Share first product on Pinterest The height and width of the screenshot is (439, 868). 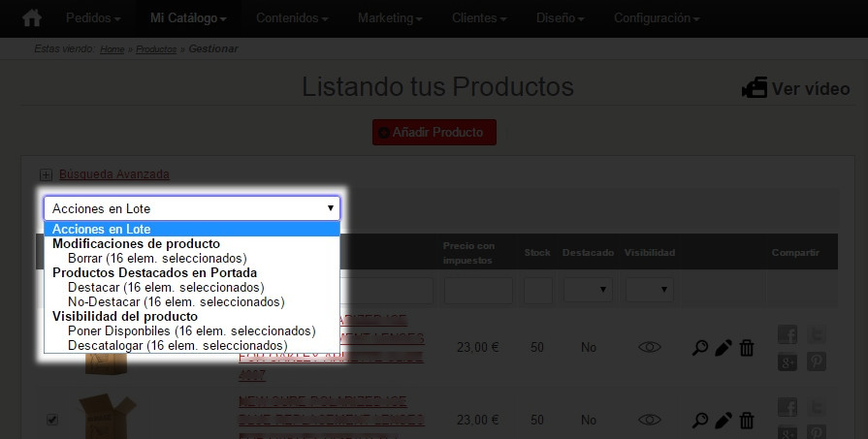coord(816,361)
